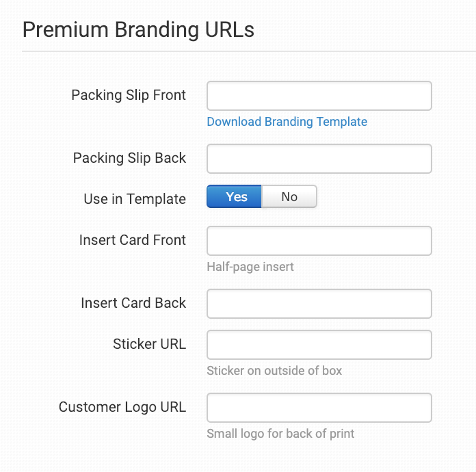Viewport: 476px width, 472px height.
Task: Click the Packing Slip Front label
Action: coord(129,95)
